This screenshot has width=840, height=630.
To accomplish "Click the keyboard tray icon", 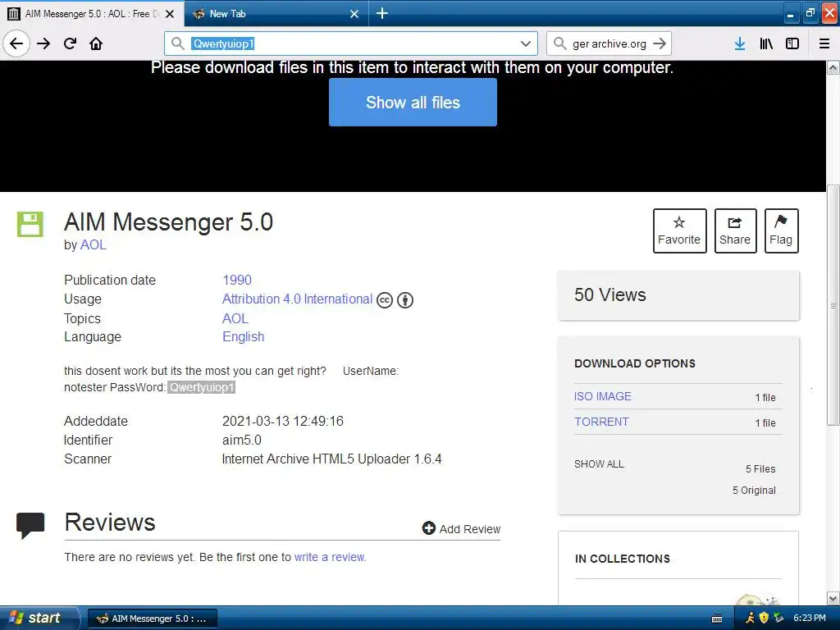I will pyautogui.click(x=717, y=619).
